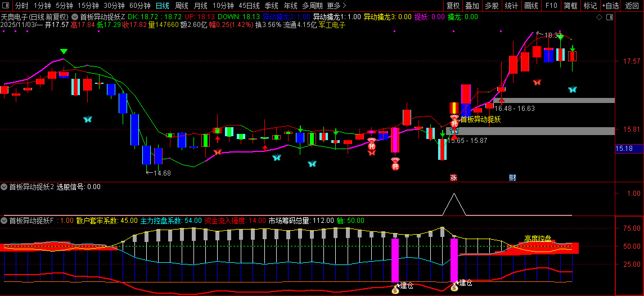Click the 涨 marker below the chart
This screenshot has width=644, height=296.
click(454, 178)
